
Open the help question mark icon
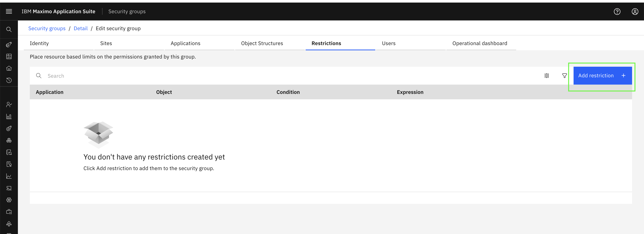[x=617, y=12]
